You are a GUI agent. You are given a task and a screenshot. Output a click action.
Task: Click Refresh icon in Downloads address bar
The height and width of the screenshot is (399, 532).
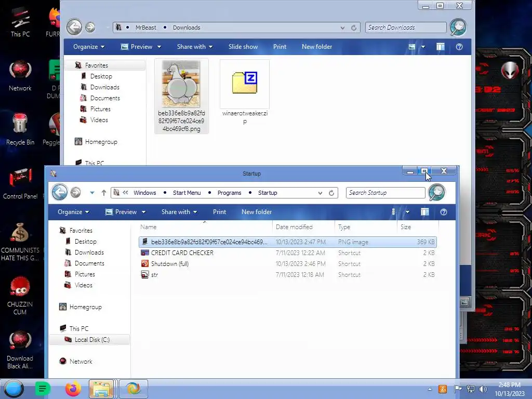pos(354,28)
